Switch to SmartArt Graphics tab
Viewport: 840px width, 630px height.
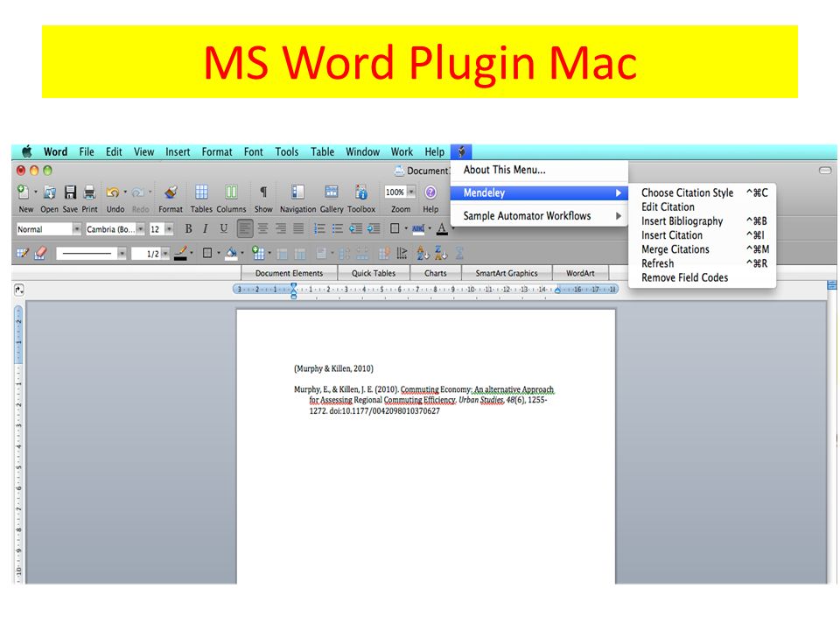pyautogui.click(x=507, y=273)
